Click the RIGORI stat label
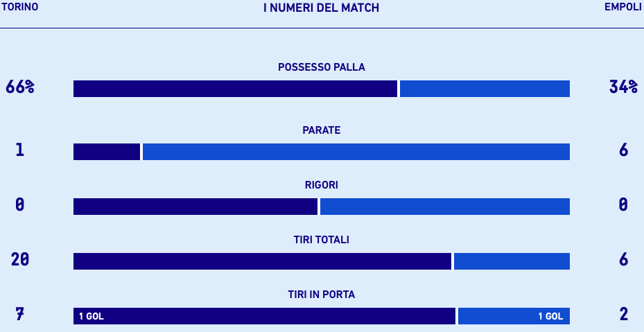 [x=321, y=185]
